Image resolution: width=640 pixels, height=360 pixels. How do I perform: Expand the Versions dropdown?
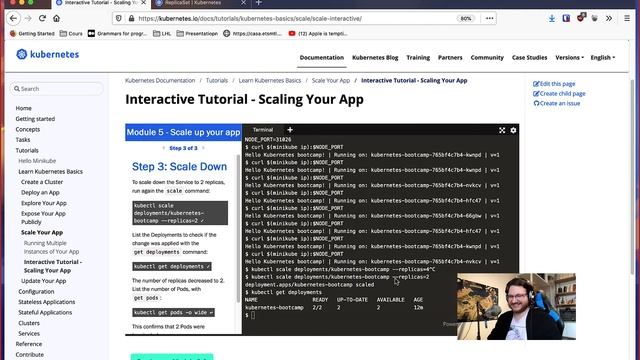click(x=569, y=58)
